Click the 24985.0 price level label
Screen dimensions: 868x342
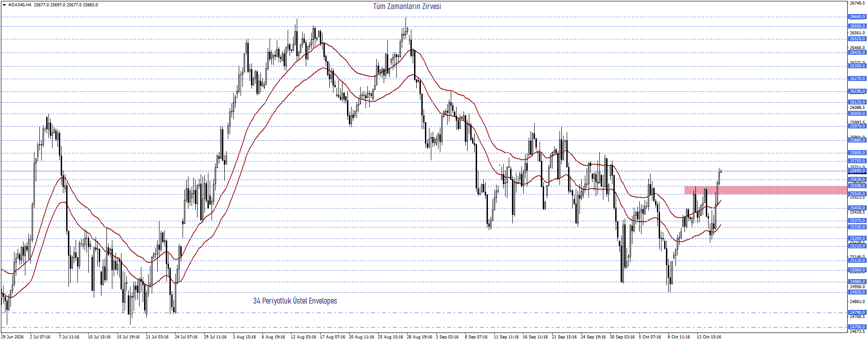click(857, 282)
